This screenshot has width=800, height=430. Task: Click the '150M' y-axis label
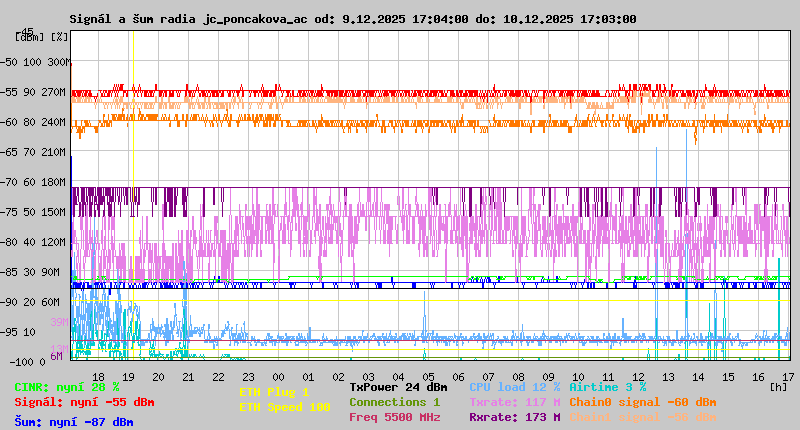53,212
